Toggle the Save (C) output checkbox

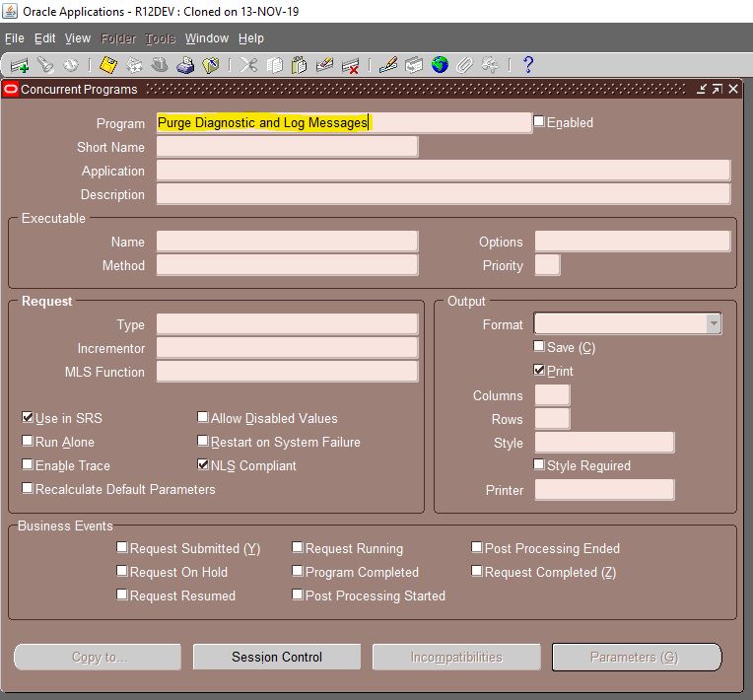539,346
